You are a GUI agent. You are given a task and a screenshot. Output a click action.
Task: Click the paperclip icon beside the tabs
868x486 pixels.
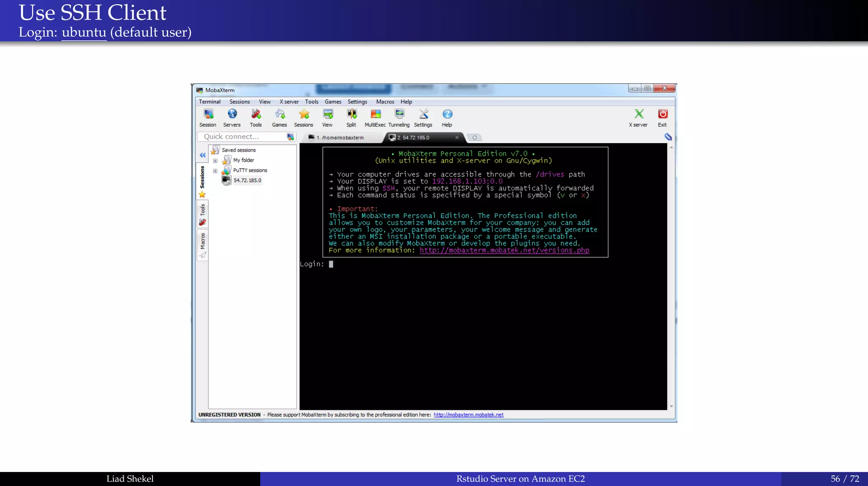(x=668, y=136)
